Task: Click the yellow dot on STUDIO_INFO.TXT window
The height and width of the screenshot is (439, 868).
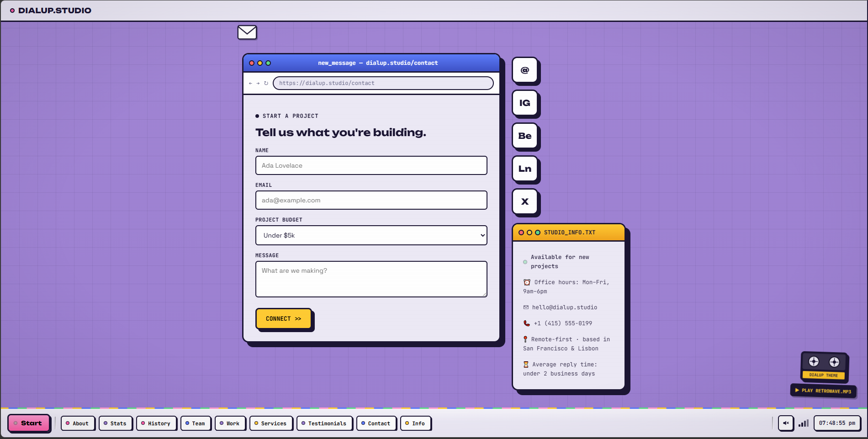Action: point(529,233)
